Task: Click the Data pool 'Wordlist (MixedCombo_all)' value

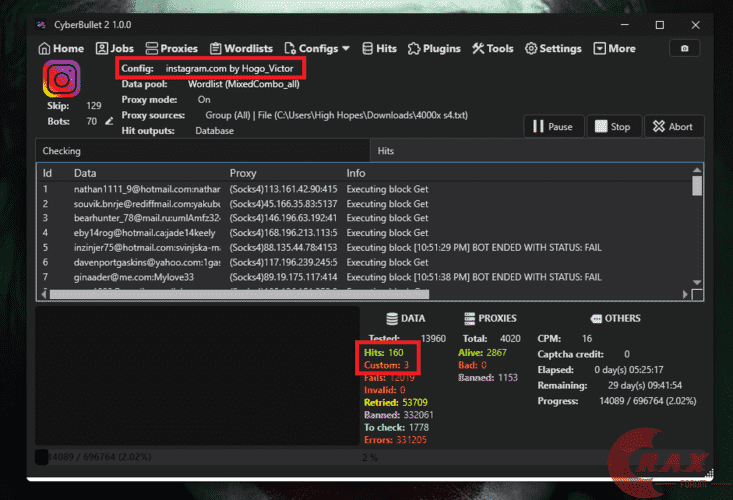Action: tap(244, 84)
